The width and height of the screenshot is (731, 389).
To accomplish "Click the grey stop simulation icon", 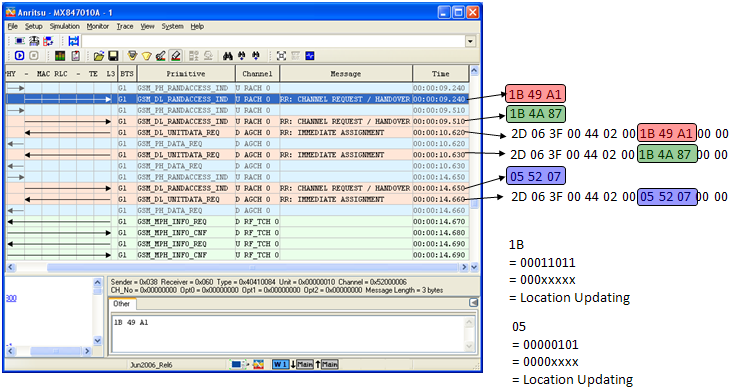I will click(x=34, y=56).
